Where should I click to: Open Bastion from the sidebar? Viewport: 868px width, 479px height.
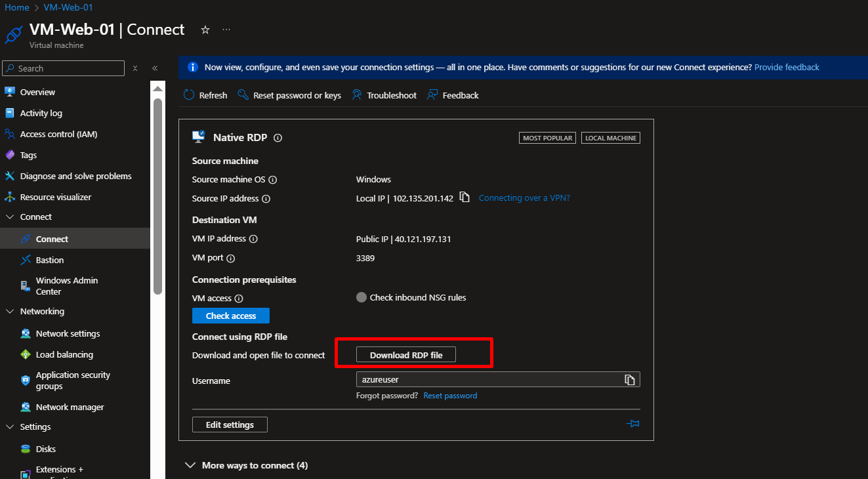[x=49, y=260]
